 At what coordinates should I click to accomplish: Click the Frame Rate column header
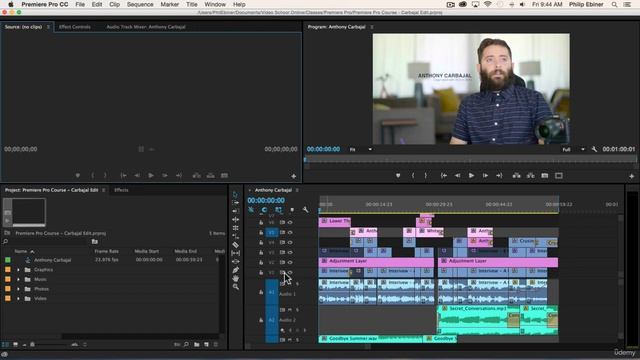[x=107, y=251]
